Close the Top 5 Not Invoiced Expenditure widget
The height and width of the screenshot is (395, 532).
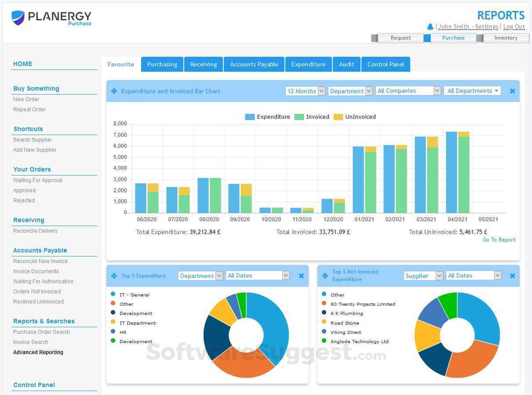[x=512, y=276]
